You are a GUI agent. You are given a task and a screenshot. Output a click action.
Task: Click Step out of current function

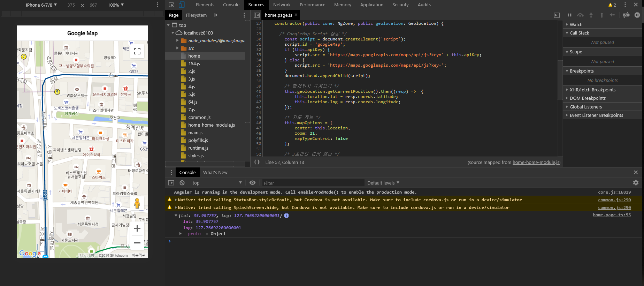pos(601,15)
